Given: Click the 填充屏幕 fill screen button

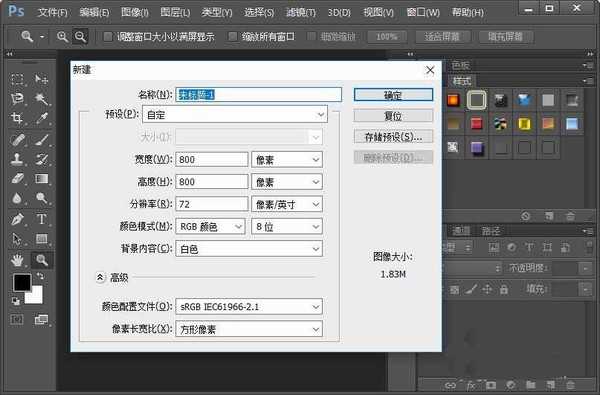Looking at the screenshot, I should click(x=505, y=37).
